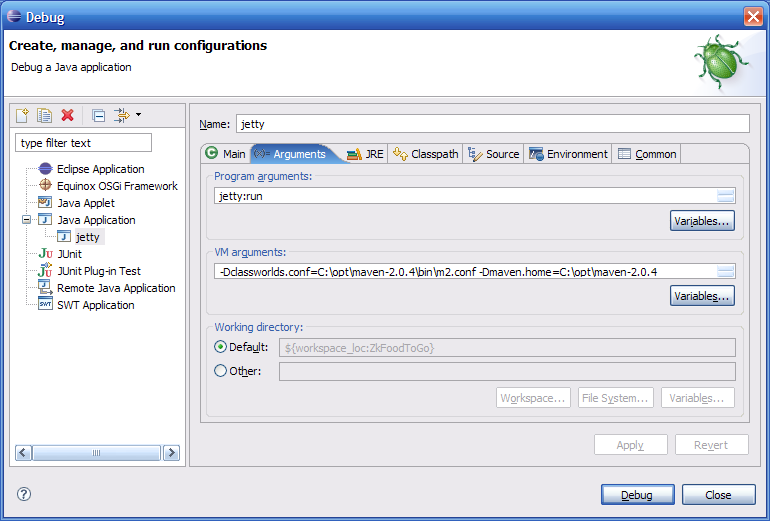The height and width of the screenshot is (521, 770).
Task: Click the Duplicate launch configuration icon
Action: [x=45, y=115]
